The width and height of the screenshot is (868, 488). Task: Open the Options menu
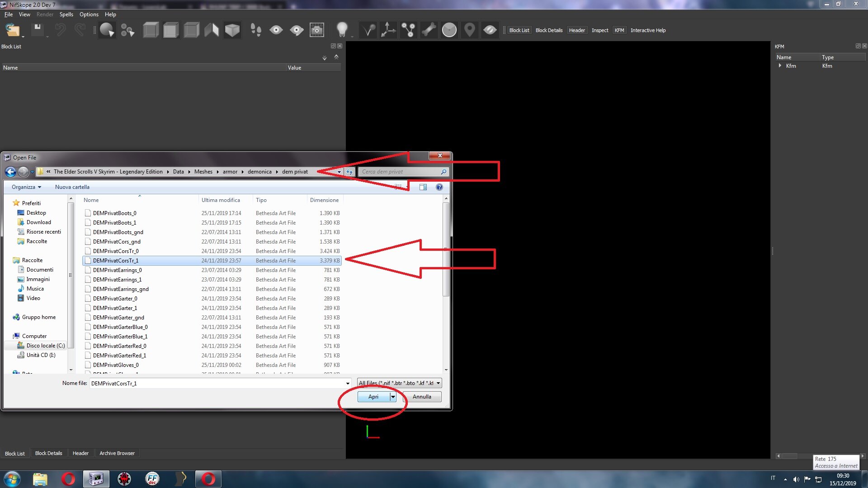click(89, 14)
